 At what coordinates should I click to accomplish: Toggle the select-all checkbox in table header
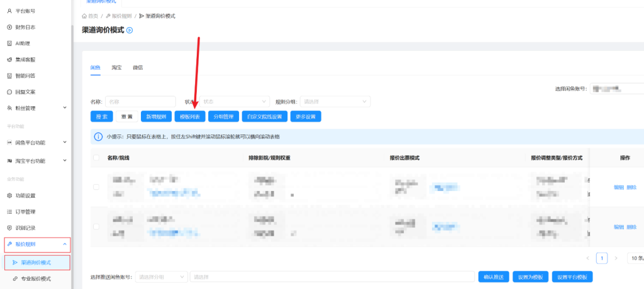pos(96,158)
